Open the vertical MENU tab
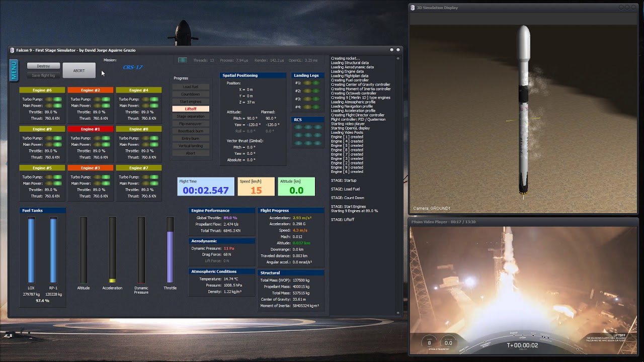This screenshot has width=644, height=362. coord(14,70)
